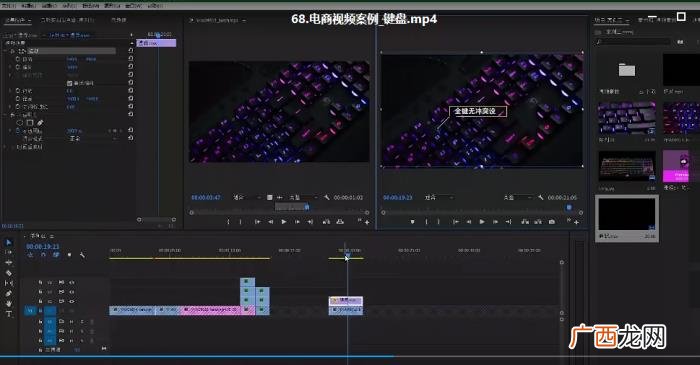Toggle the Uniform Scale checkbox

click(x=70, y=83)
